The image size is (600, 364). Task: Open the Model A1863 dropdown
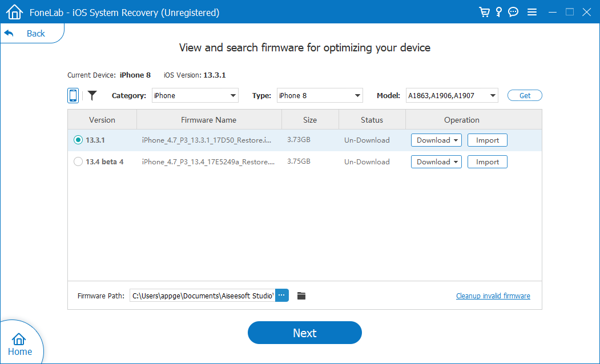(x=452, y=95)
